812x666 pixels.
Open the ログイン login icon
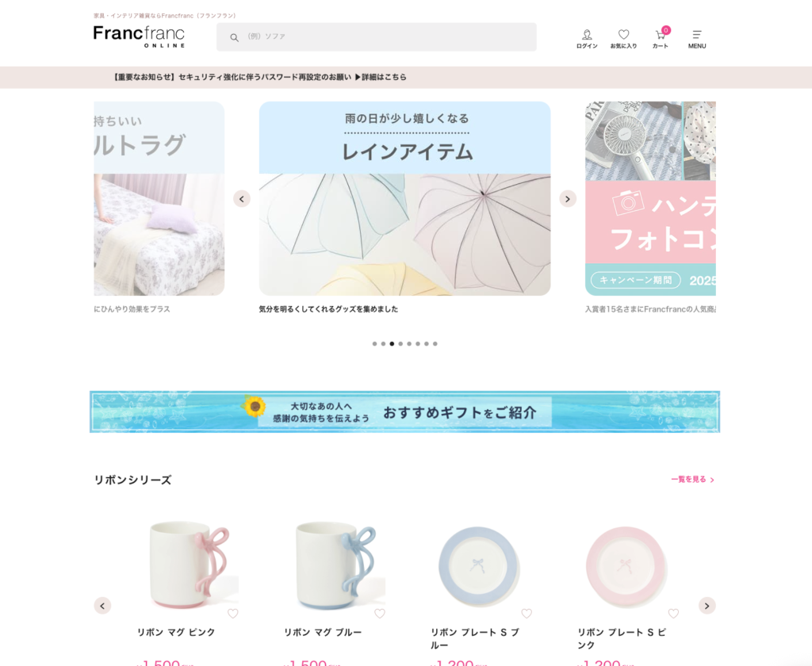[x=587, y=39]
